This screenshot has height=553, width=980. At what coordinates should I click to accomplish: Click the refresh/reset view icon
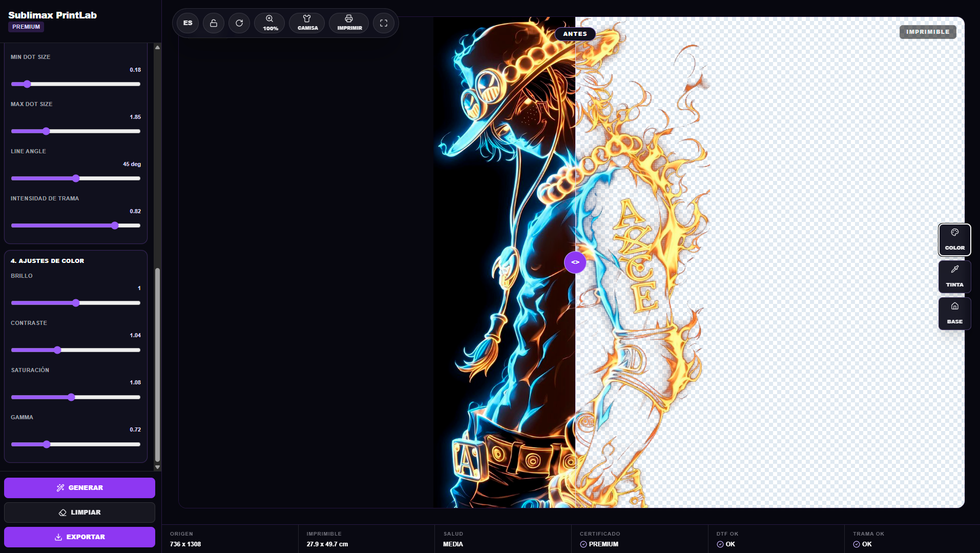[239, 23]
